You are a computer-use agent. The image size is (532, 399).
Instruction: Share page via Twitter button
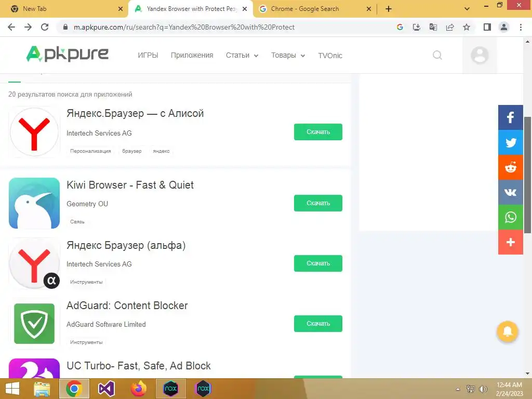coord(510,142)
